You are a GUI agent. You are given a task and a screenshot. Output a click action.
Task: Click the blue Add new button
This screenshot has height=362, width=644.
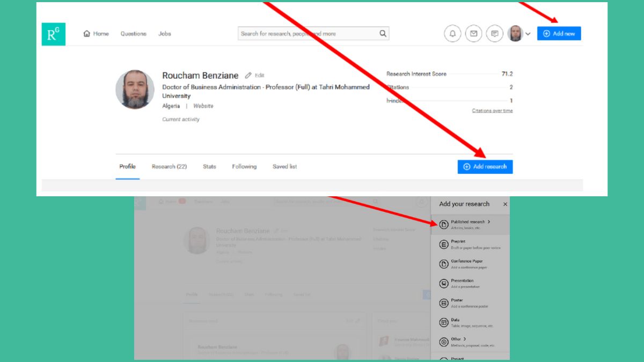[559, 33]
